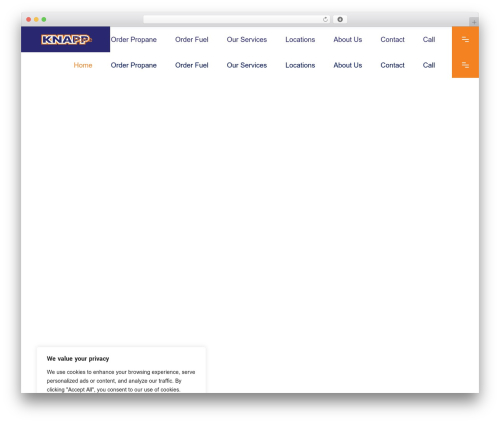Open Locations in the top navigation row
The width and height of the screenshot is (500, 423).
tap(300, 40)
